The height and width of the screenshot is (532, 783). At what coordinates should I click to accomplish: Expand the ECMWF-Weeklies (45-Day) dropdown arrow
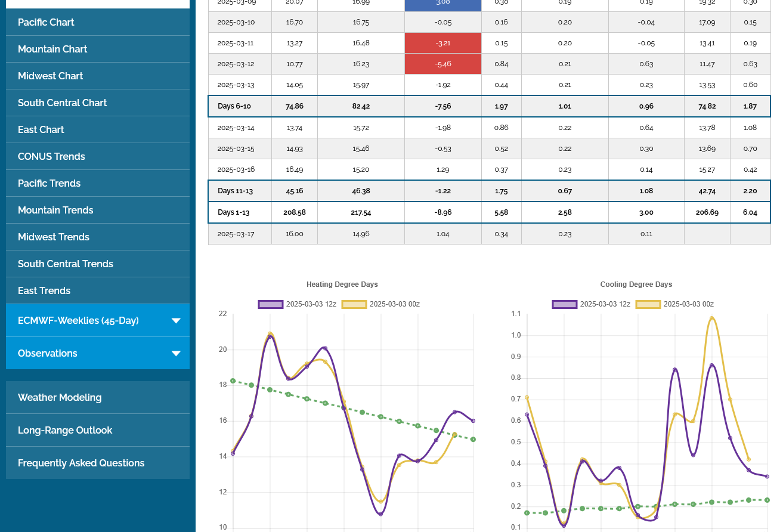tap(176, 321)
